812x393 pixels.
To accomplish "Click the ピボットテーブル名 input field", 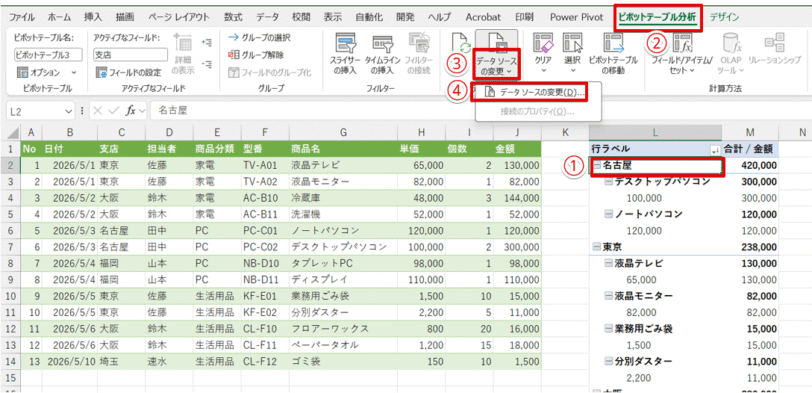I will pos(48,55).
